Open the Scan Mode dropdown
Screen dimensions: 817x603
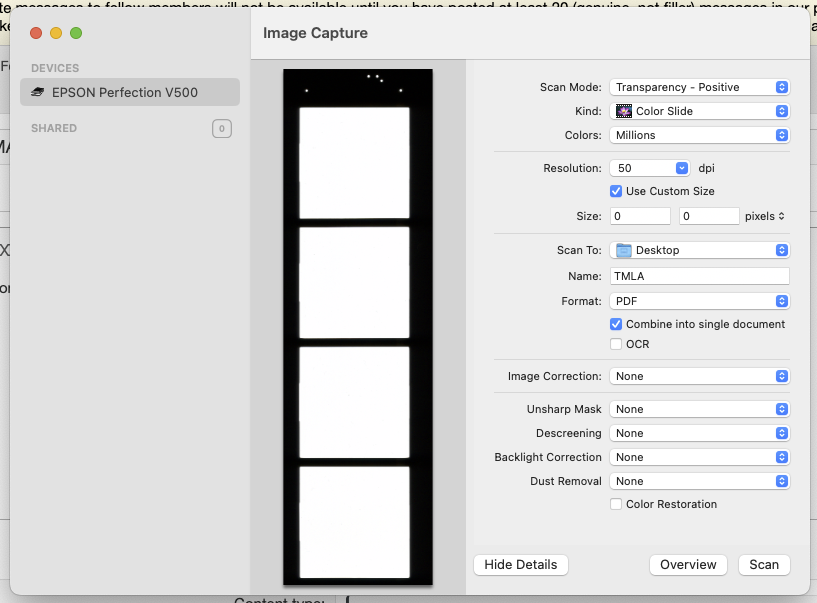[x=699, y=87]
